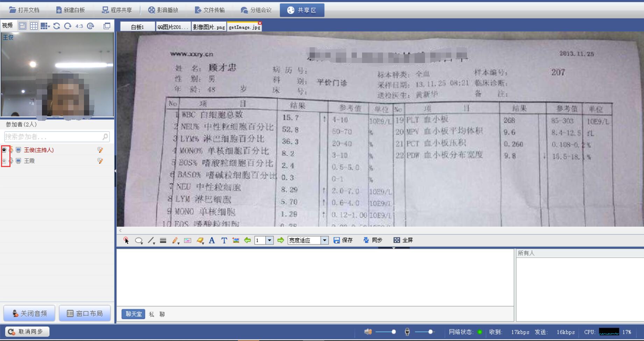
Task: Click the line thickness icon
Action: pos(163,240)
